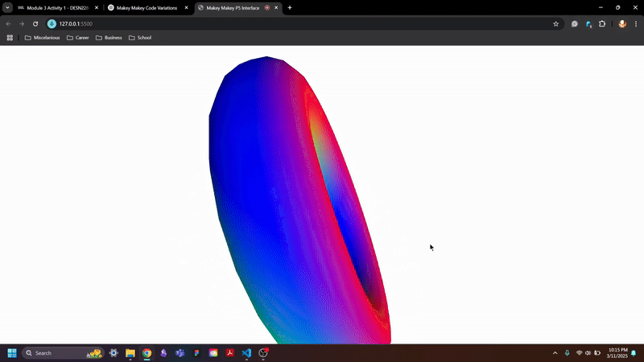Viewport: 644px width, 362px height.
Task: Open File Explorer from the taskbar
Action: (130, 353)
